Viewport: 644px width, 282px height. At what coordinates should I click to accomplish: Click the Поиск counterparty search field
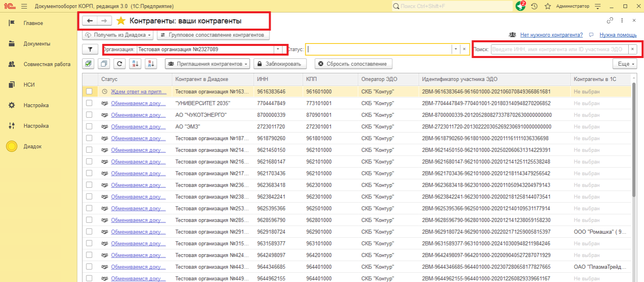[559, 49]
